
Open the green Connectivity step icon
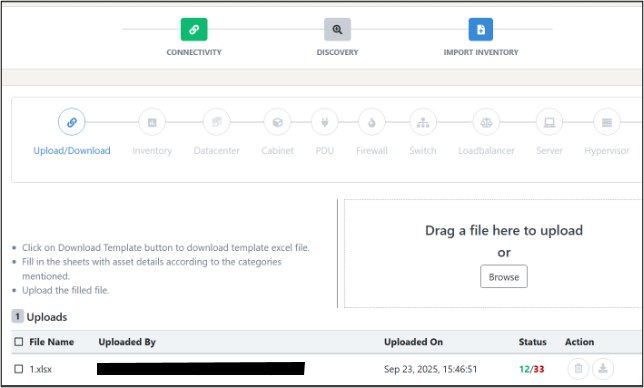coord(194,30)
